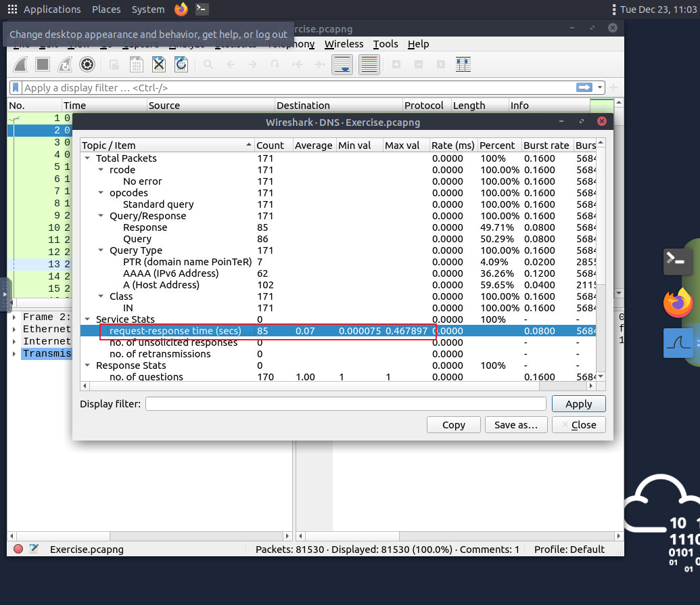The width and height of the screenshot is (700, 605).
Task: Select the 'request-response time (secs)' row
Action: tap(338, 331)
